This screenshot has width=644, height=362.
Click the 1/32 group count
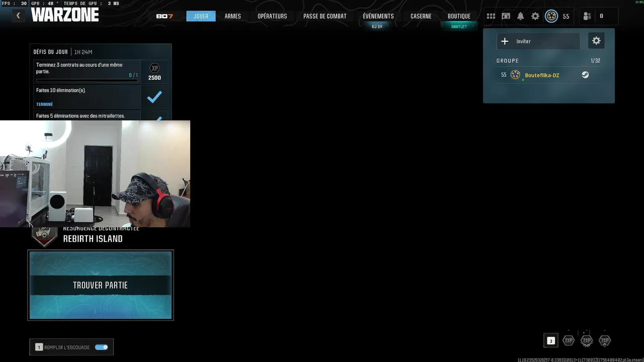point(595,61)
